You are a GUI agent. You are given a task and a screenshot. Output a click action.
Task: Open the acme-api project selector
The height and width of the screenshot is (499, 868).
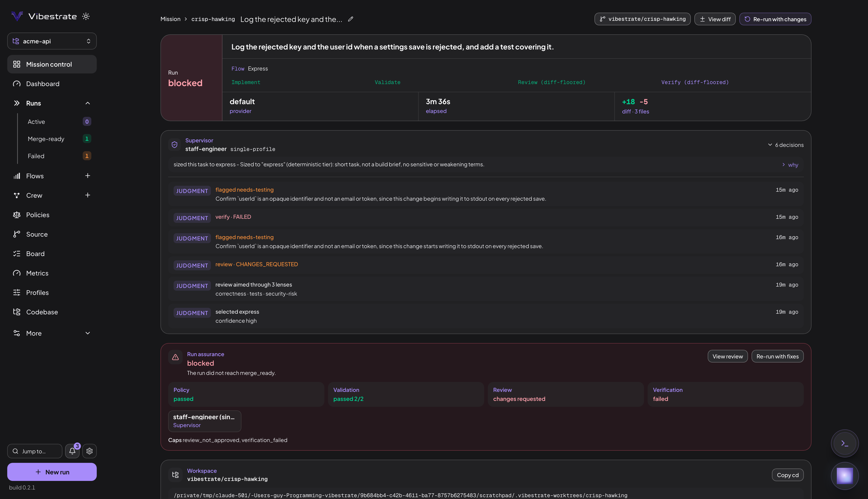pos(52,41)
